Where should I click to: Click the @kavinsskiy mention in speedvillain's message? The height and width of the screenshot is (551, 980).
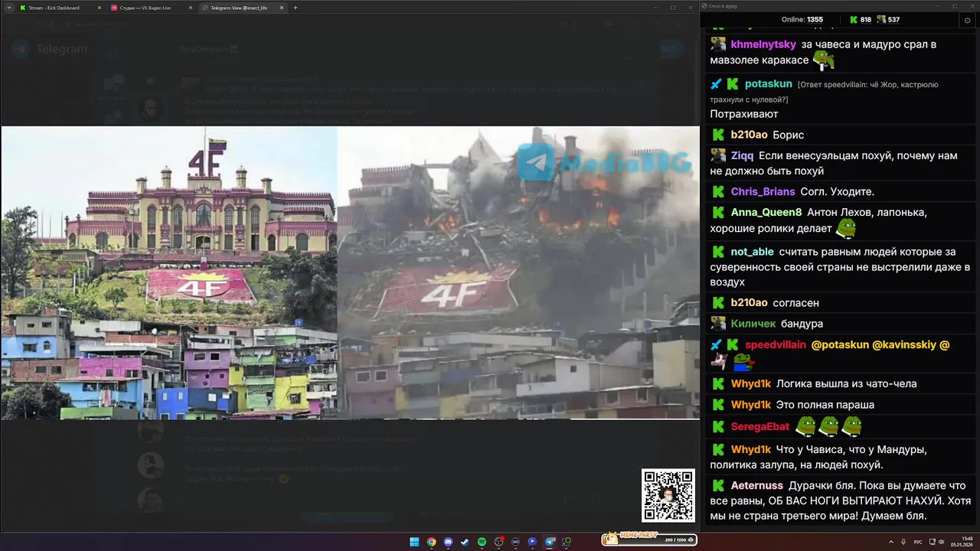[903, 344]
